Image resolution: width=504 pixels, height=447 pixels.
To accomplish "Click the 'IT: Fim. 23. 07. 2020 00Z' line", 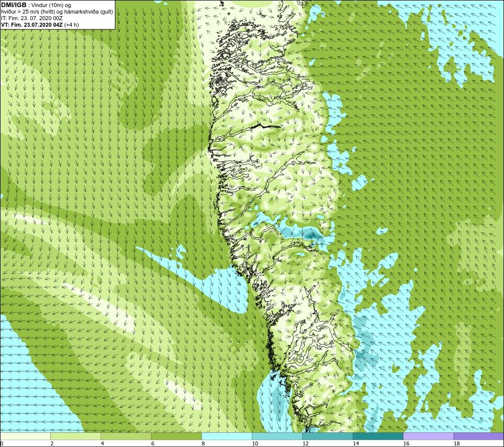I will pos(32,18).
